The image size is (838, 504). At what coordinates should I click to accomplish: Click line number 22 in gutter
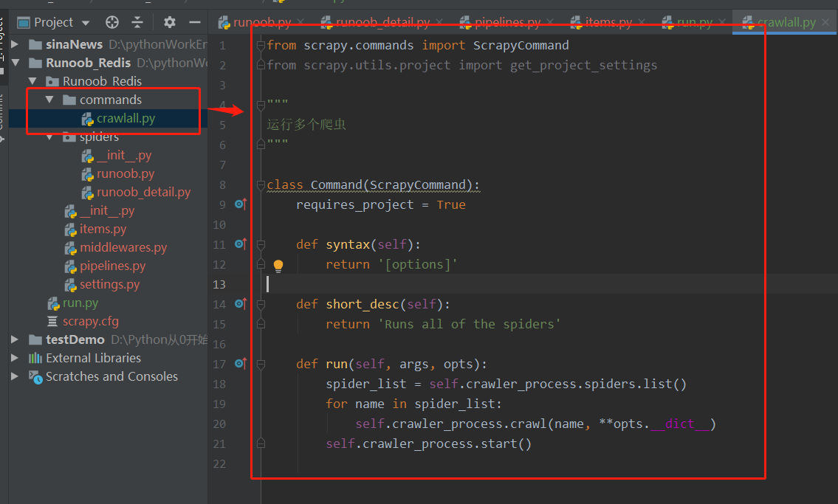(x=219, y=464)
